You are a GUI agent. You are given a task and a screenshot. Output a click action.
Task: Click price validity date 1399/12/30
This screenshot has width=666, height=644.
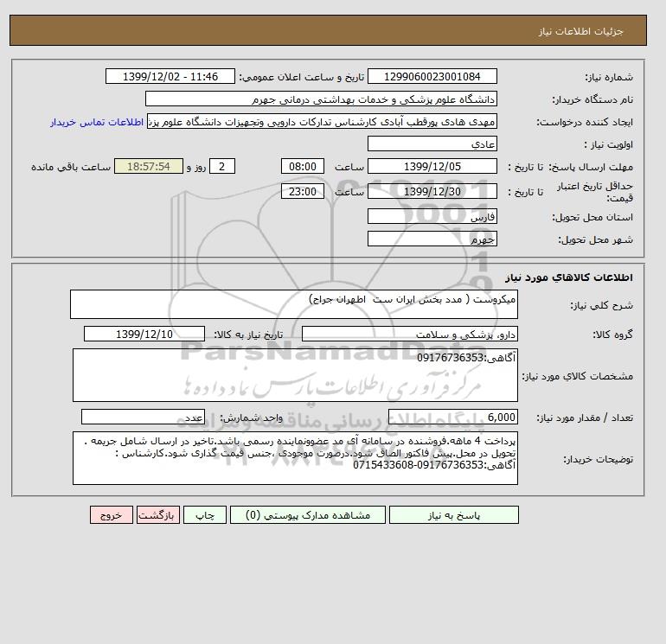click(x=432, y=191)
